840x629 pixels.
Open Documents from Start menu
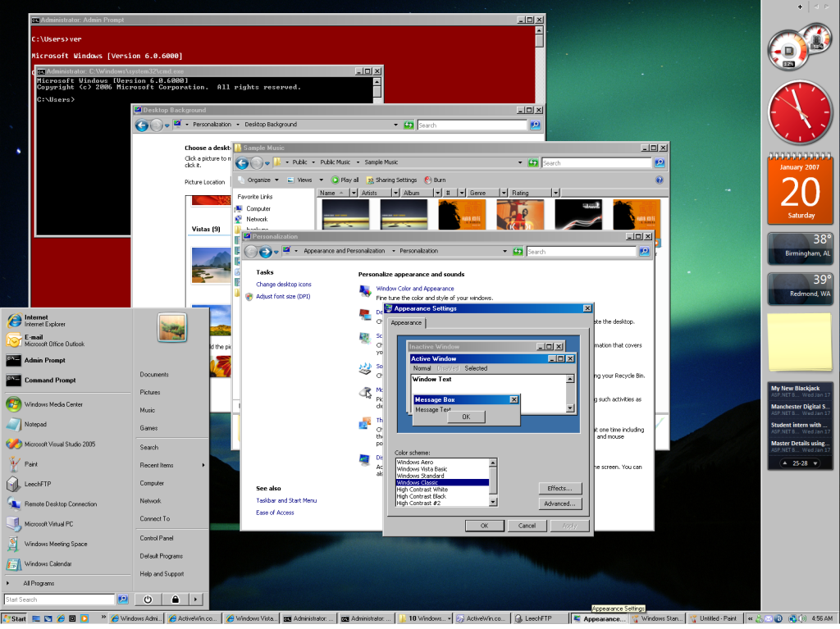point(154,375)
